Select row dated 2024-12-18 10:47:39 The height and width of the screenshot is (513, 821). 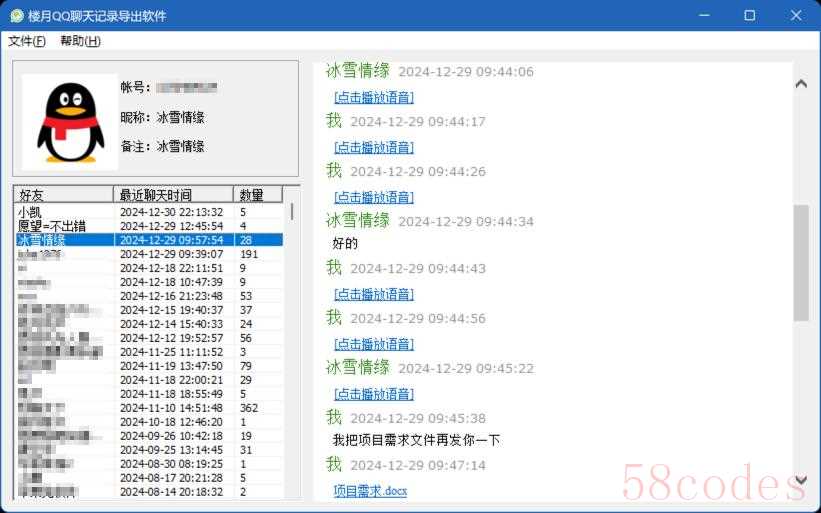150,282
